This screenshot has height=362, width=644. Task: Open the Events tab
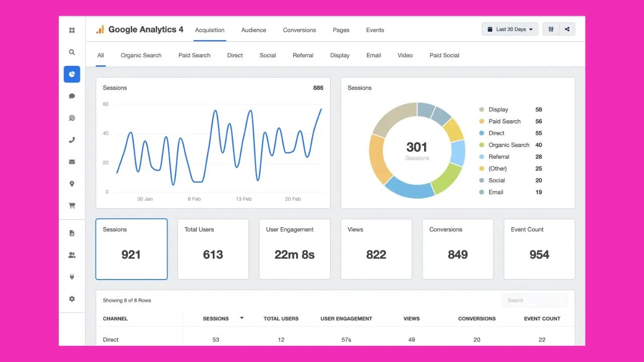pyautogui.click(x=375, y=30)
